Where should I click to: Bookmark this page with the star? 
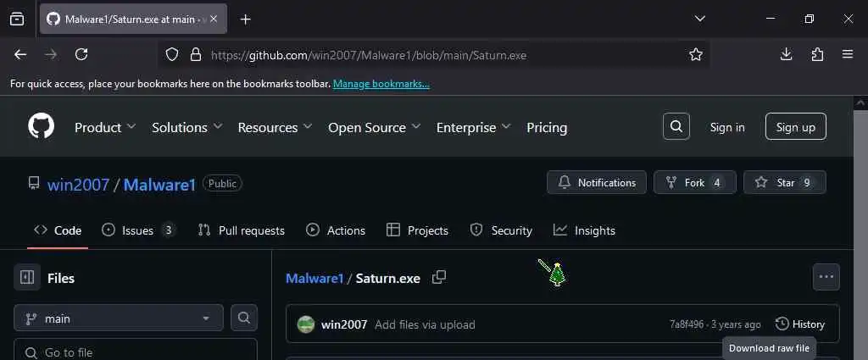696,55
